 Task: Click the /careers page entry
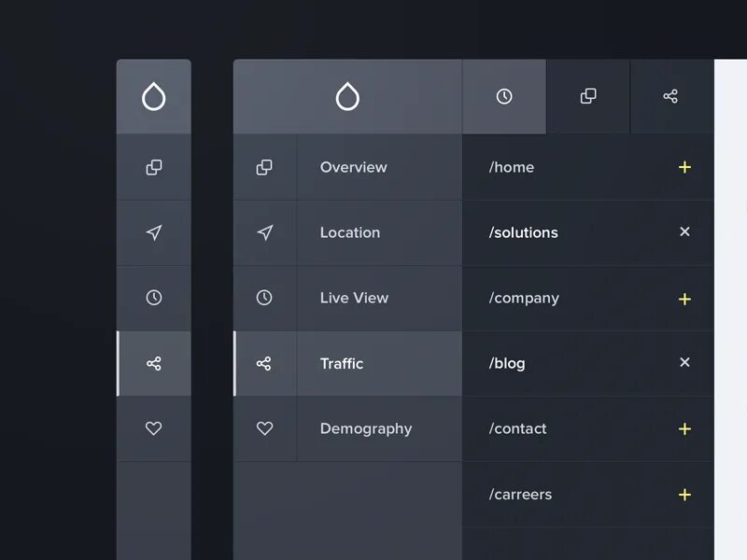click(x=588, y=495)
